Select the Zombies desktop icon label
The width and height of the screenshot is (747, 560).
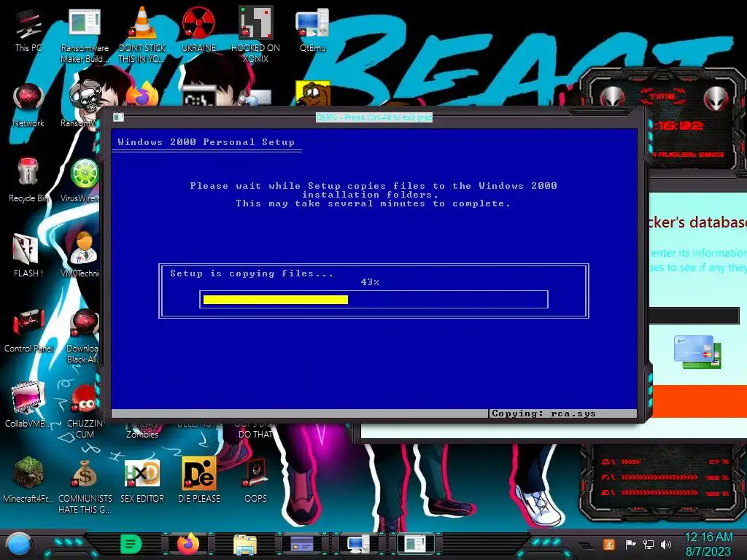click(x=142, y=435)
